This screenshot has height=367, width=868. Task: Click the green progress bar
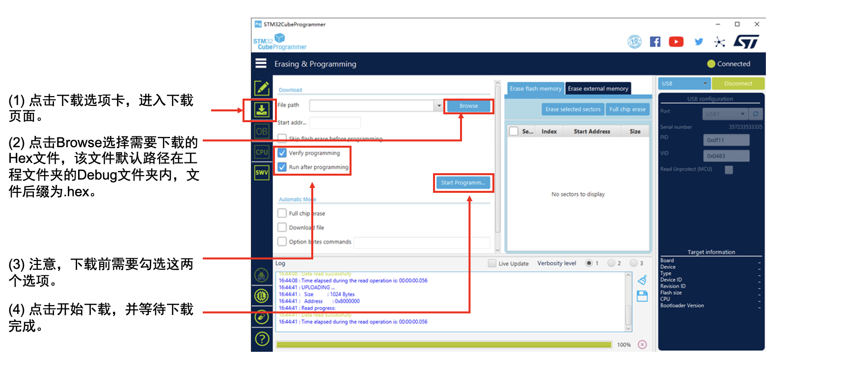(444, 345)
